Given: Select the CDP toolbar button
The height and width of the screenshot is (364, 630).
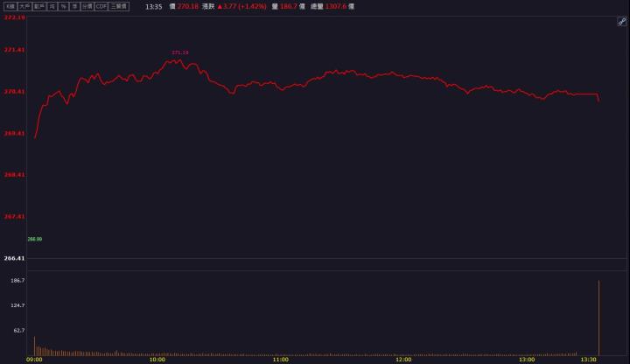Looking at the screenshot, I should (x=101, y=6).
